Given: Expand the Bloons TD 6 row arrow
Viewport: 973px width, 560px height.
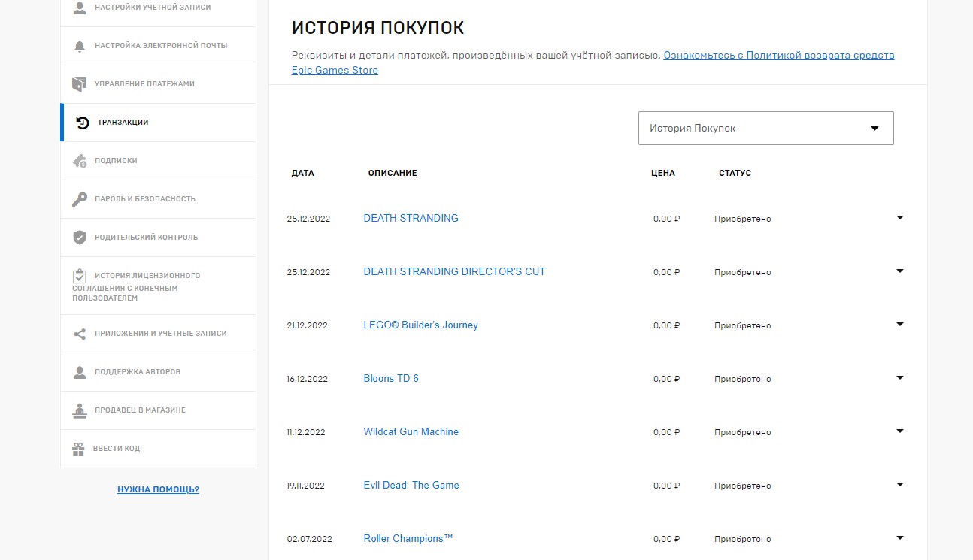Looking at the screenshot, I should pyautogui.click(x=899, y=378).
